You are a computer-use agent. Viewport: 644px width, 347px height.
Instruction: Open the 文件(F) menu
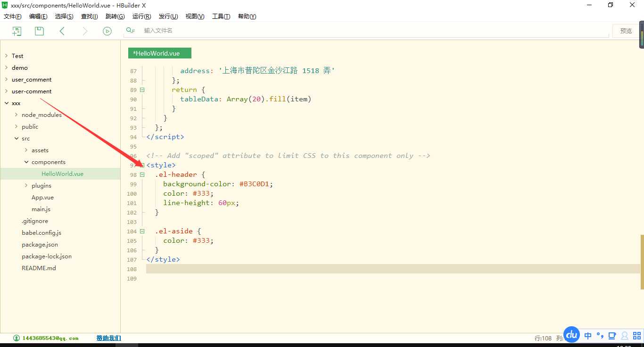coord(13,17)
